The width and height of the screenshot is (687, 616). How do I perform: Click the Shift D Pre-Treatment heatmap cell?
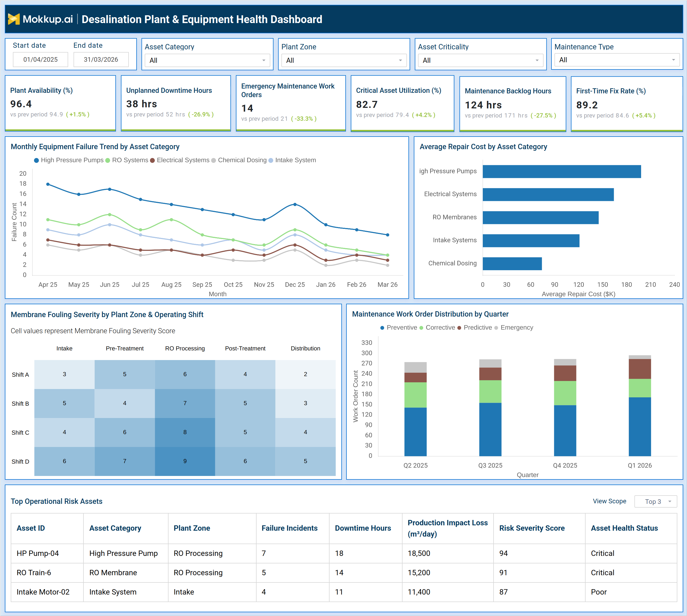click(x=125, y=461)
